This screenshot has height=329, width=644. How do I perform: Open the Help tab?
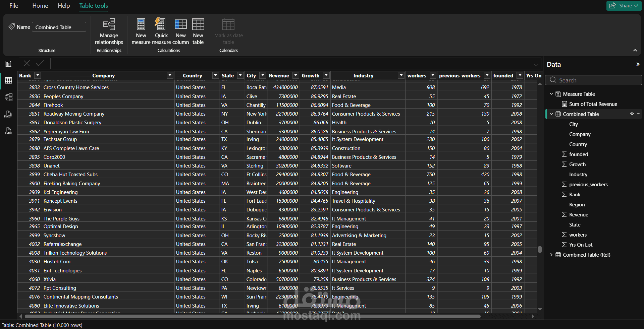(64, 6)
